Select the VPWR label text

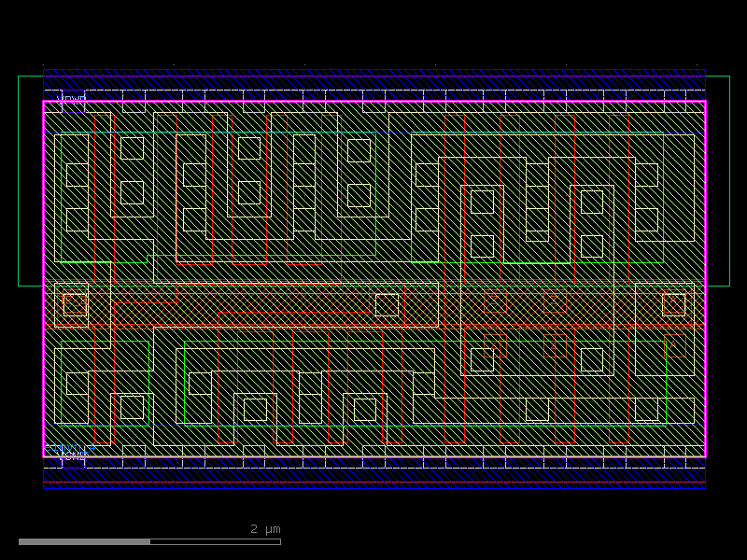(x=72, y=97)
